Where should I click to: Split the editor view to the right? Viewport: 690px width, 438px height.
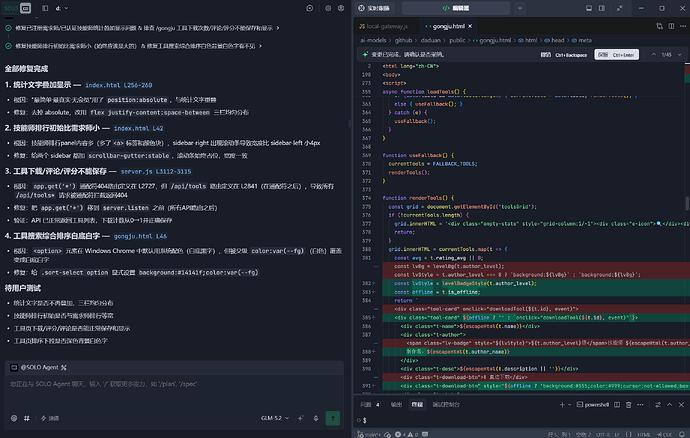pyautogui.click(x=671, y=26)
